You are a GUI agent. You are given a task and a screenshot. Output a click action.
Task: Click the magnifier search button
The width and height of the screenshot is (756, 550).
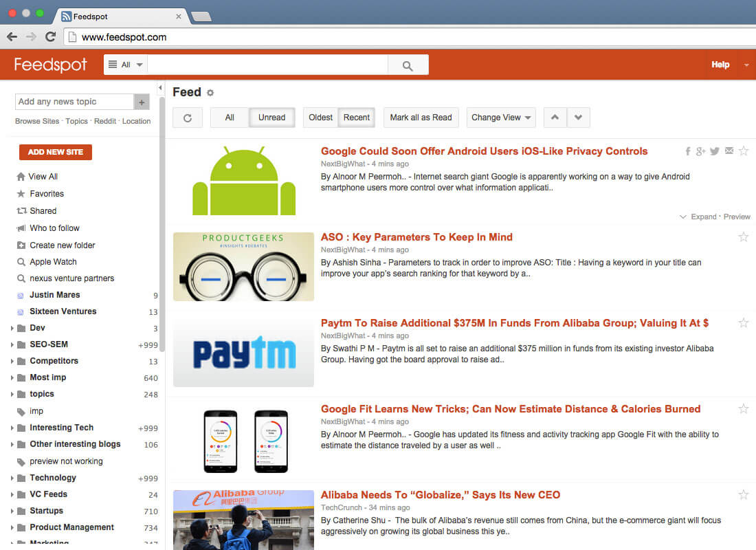click(x=408, y=65)
